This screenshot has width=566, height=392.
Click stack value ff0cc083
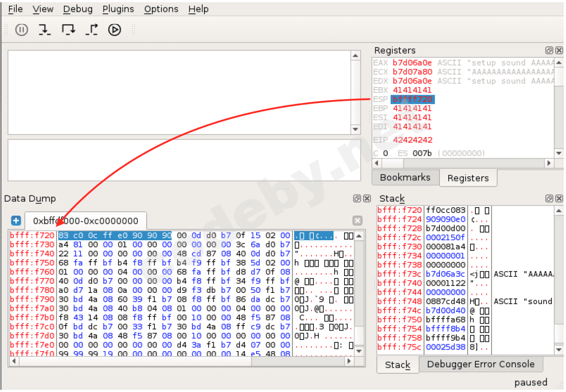[446, 210]
